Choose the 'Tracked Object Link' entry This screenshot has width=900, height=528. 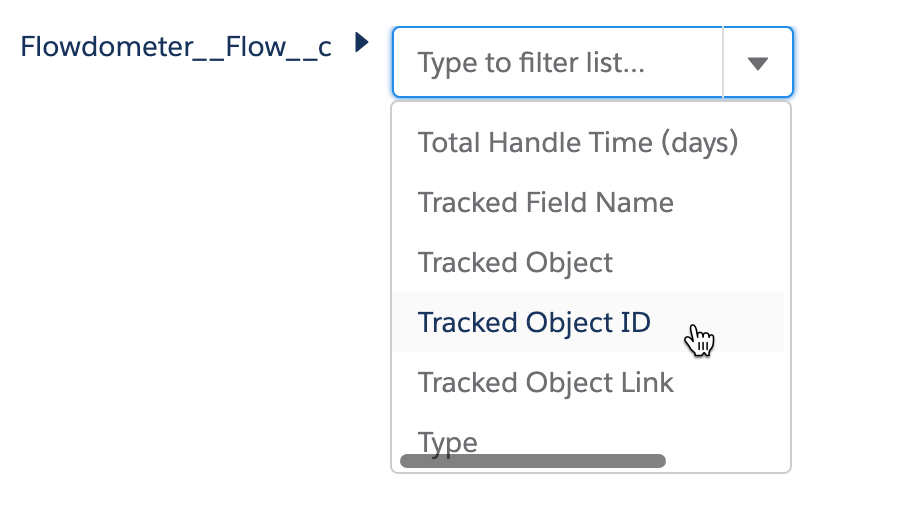point(546,383)
